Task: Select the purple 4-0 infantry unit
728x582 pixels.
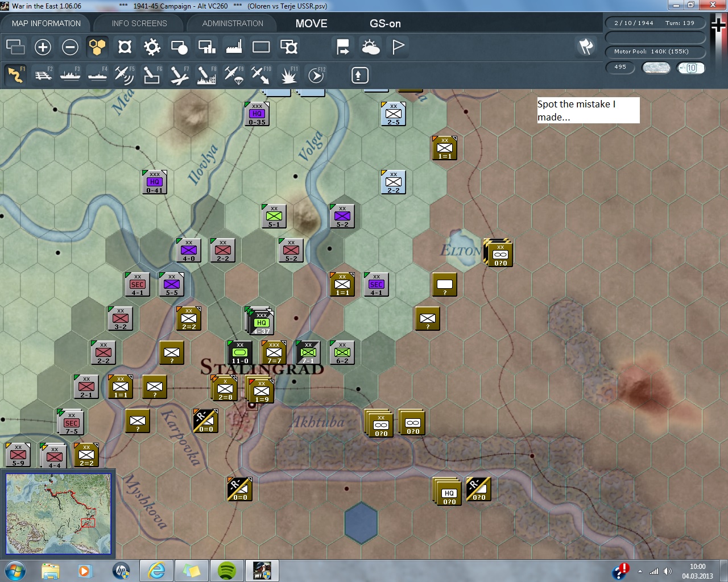Action: coord(189,250)
